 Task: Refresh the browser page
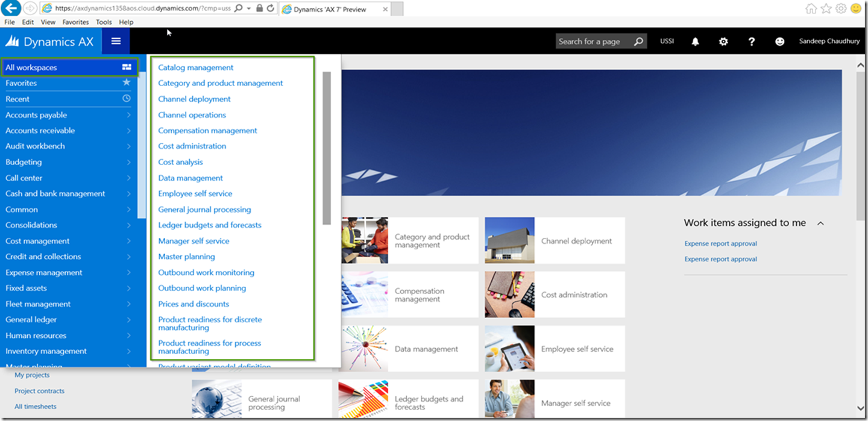271,8
